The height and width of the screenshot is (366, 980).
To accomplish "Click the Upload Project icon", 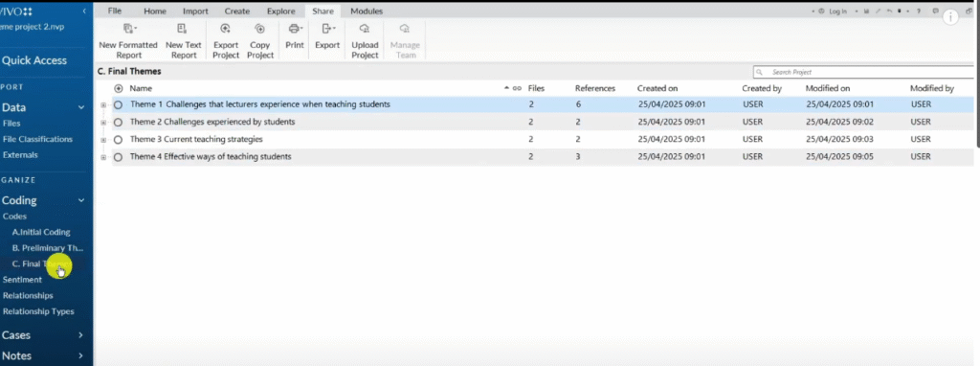I will (365, 29).
